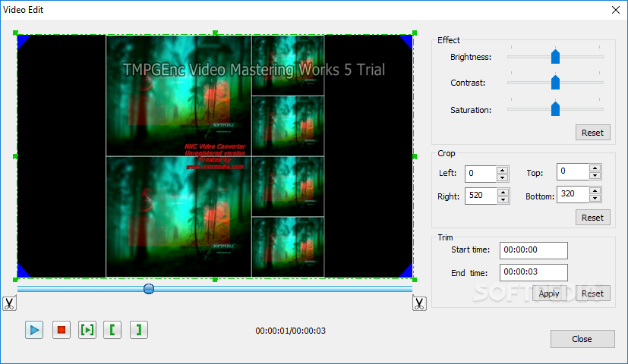
Task: Click the left scissors trim marker
Action: click(9, 303)
